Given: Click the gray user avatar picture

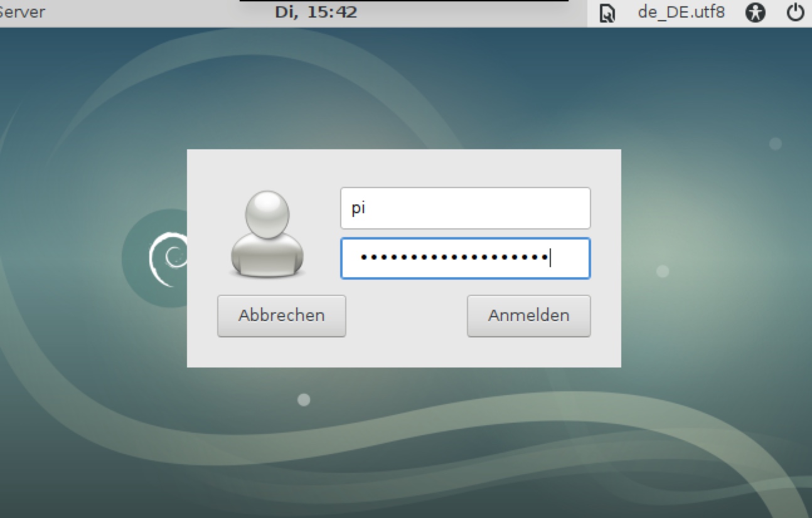Looking at the screenshot, I should pyautogui.click(x=267, y=234).
